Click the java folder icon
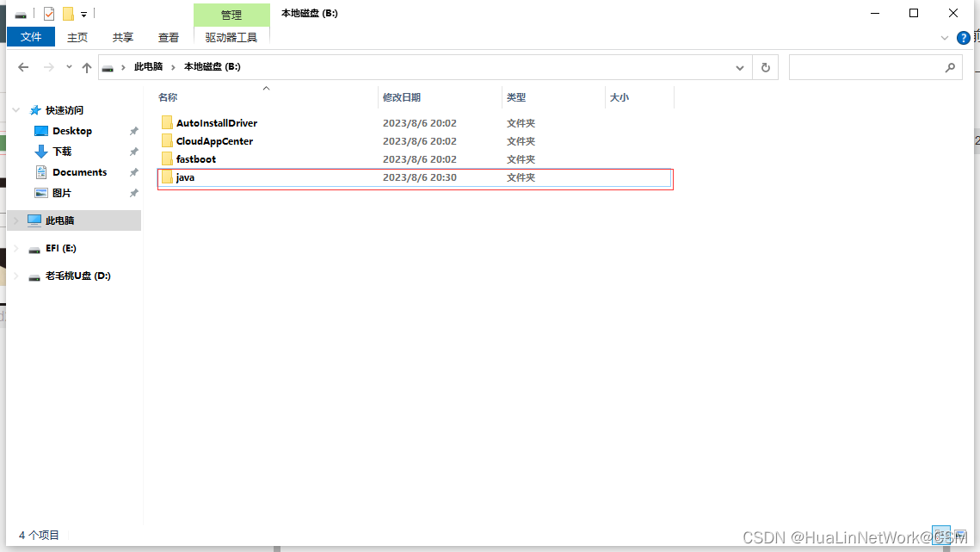This screenshot has height=552, width=980. pyautogui.click(x=167, y=177)
